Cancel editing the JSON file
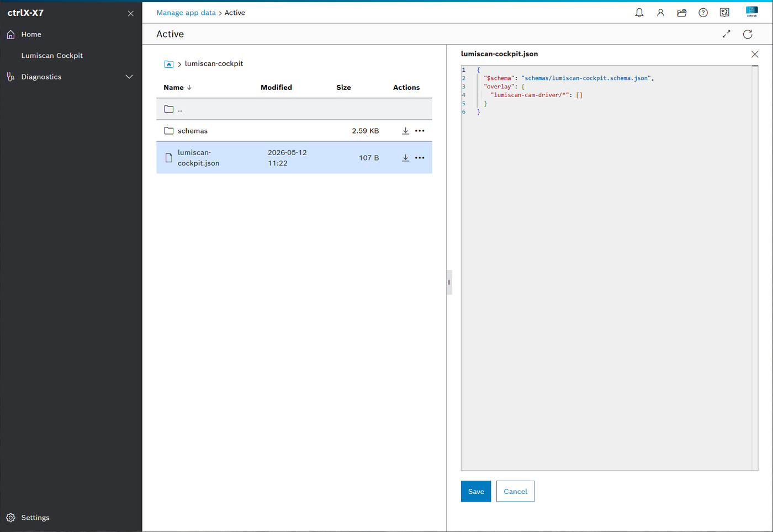773x532 pixels. tap(515, 491)
